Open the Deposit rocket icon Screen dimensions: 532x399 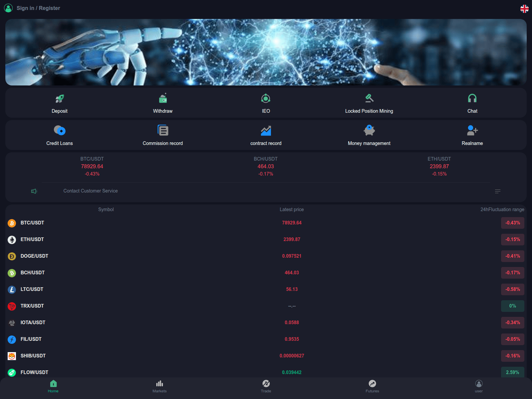[60, 99]
